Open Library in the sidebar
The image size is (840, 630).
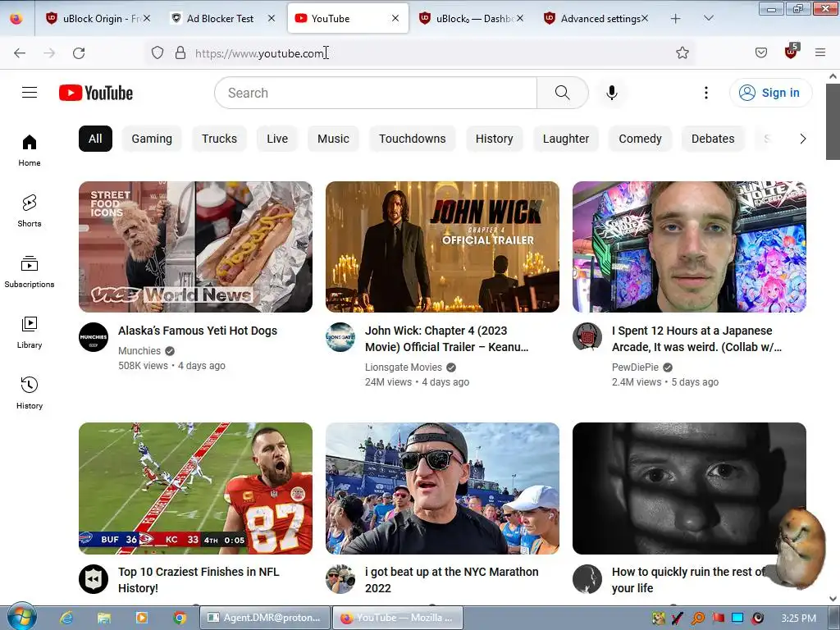pyautogui.click(x=30, y=333)
